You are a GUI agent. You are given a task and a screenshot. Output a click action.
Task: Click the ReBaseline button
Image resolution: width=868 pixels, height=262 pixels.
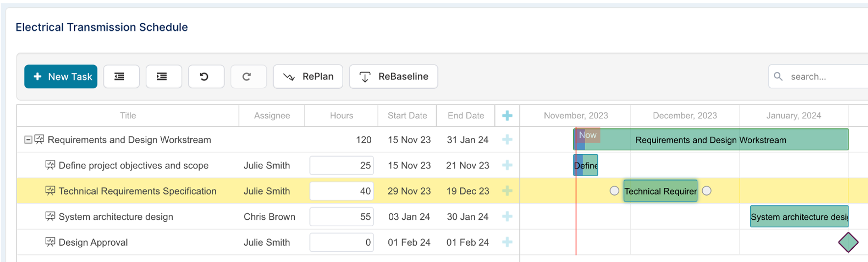coord(393,77)
